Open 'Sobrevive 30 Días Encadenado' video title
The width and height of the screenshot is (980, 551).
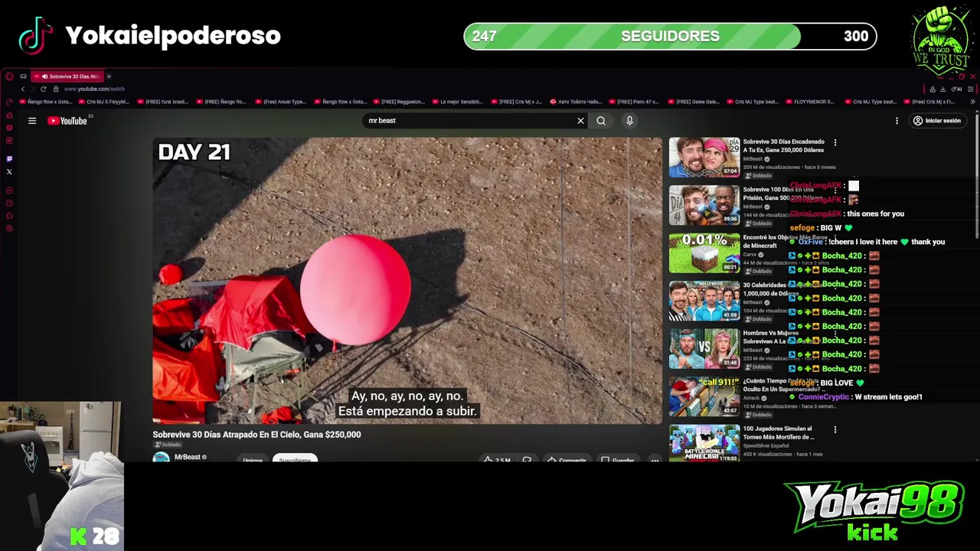click(783, 145)
